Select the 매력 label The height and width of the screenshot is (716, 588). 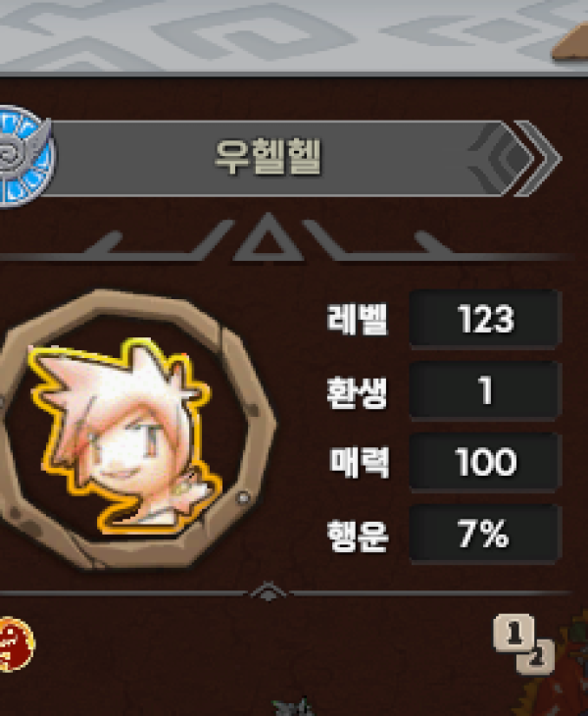point(360,463)
